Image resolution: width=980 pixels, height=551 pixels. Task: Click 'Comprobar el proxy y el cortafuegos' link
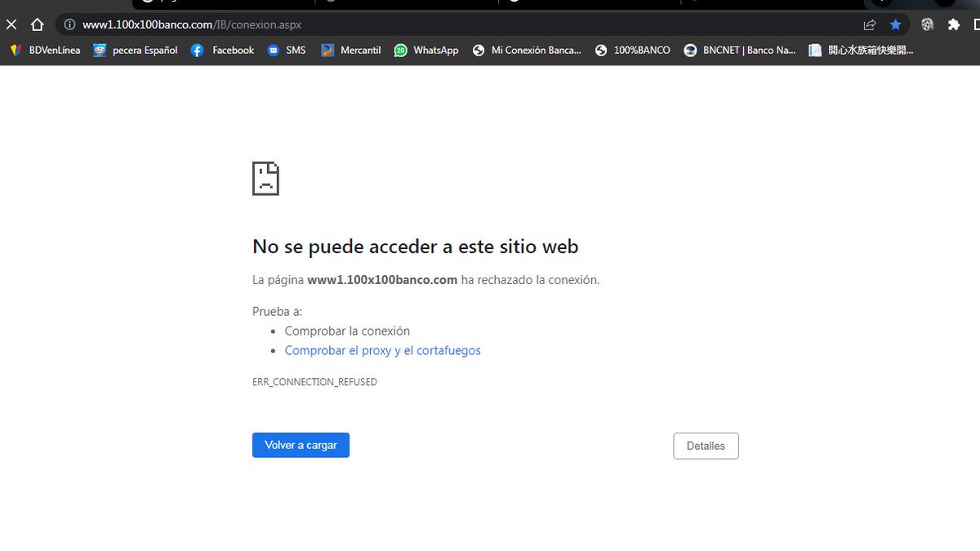pos(382,351)
